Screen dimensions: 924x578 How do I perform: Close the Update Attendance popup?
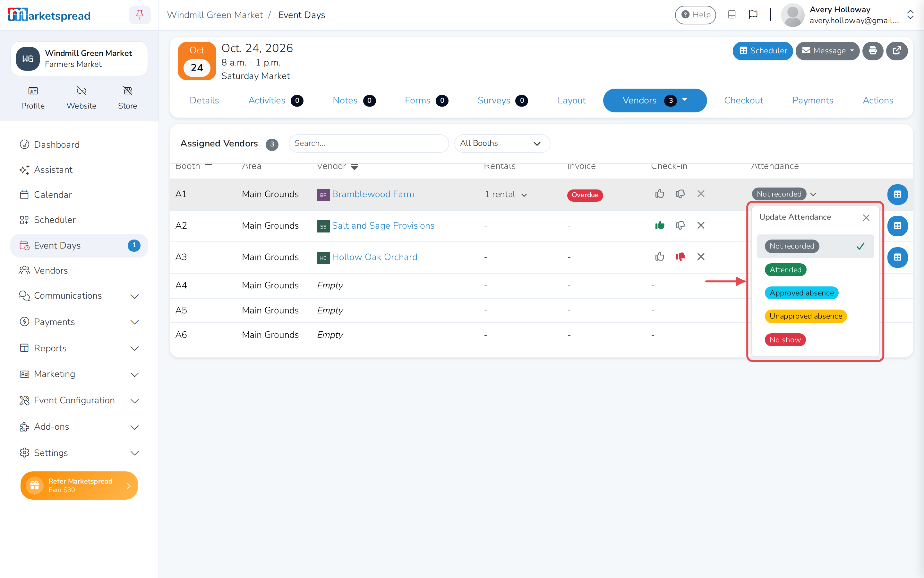(866, 217)
